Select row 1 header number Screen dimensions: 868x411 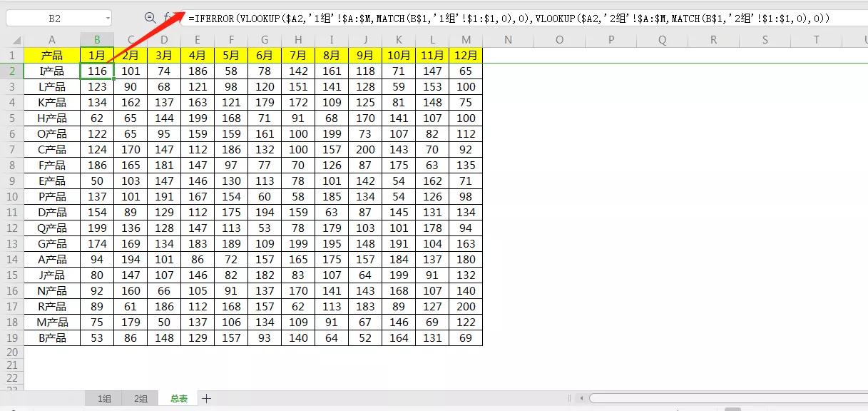pos(11,55)
